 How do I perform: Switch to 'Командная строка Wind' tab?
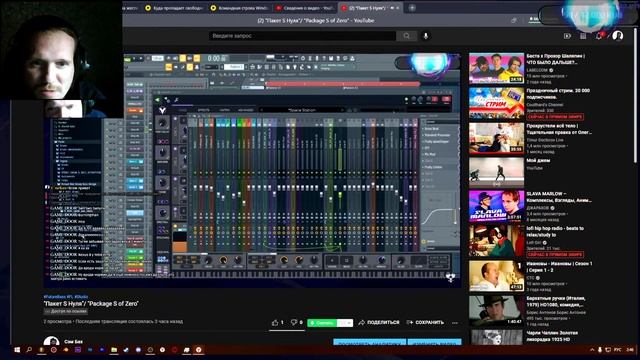(x=239, y=8)
